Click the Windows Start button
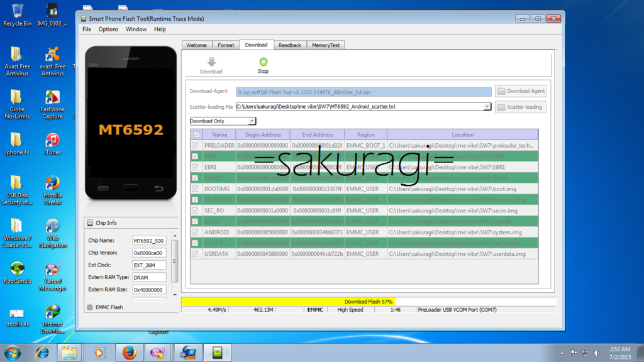 (13, 352)
